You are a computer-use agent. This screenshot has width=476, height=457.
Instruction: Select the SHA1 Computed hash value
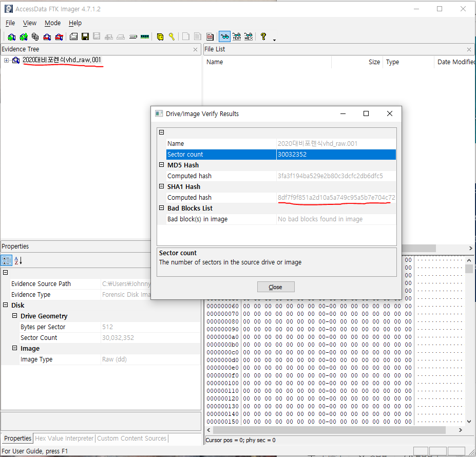[x=336, y=197]
